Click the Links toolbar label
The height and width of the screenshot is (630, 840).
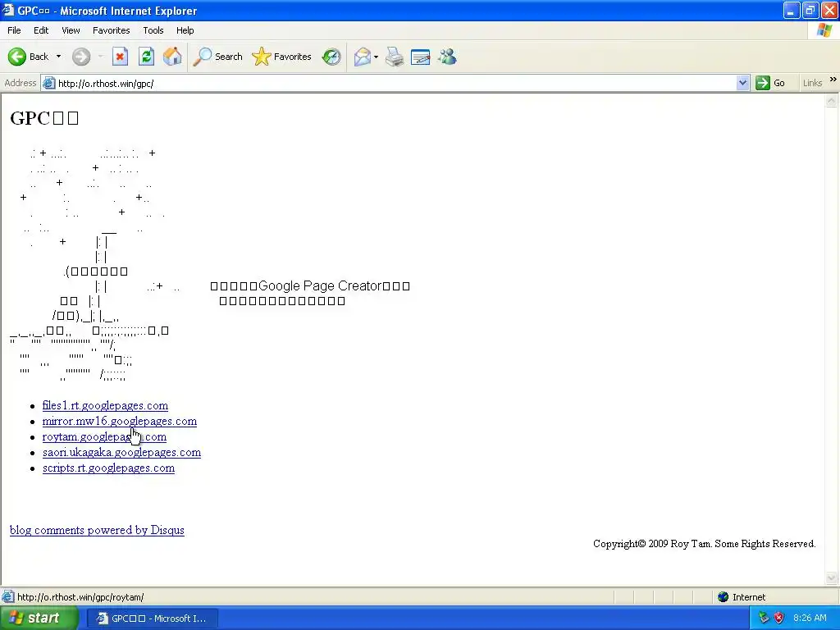click(x=812, y=83)
